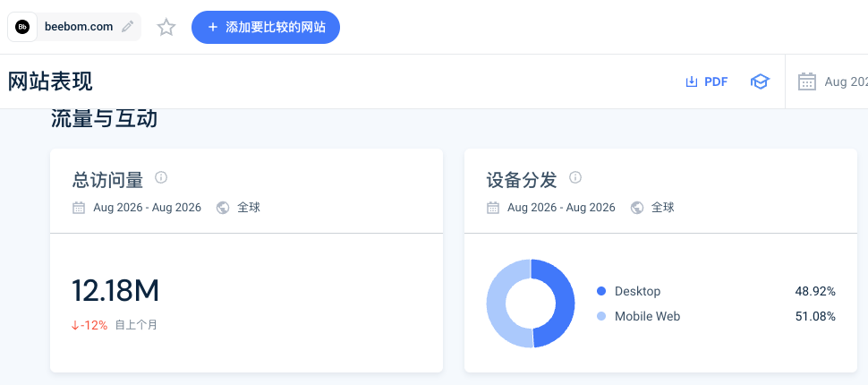Click the 总访问量 card title
Screen dimensions: 868x385
(107, 180)
